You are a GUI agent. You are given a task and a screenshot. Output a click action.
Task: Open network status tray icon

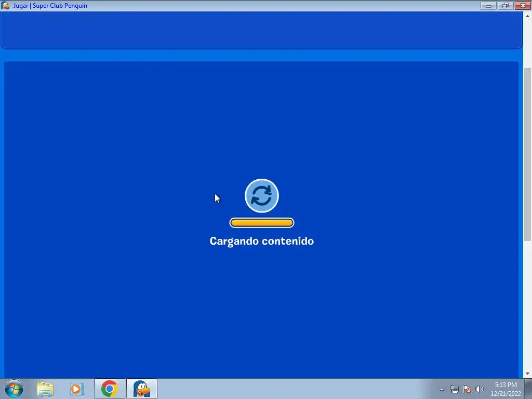(x=454, y=389)
